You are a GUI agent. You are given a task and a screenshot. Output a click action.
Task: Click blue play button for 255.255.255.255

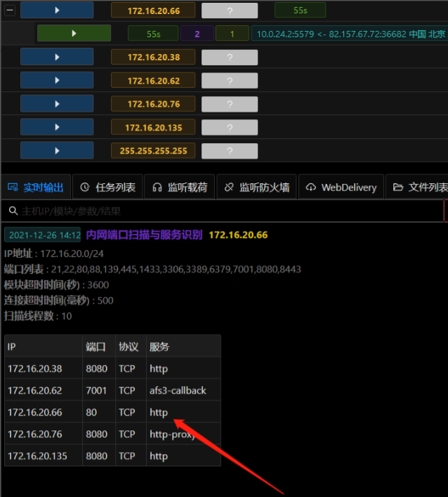coord(57,150)
